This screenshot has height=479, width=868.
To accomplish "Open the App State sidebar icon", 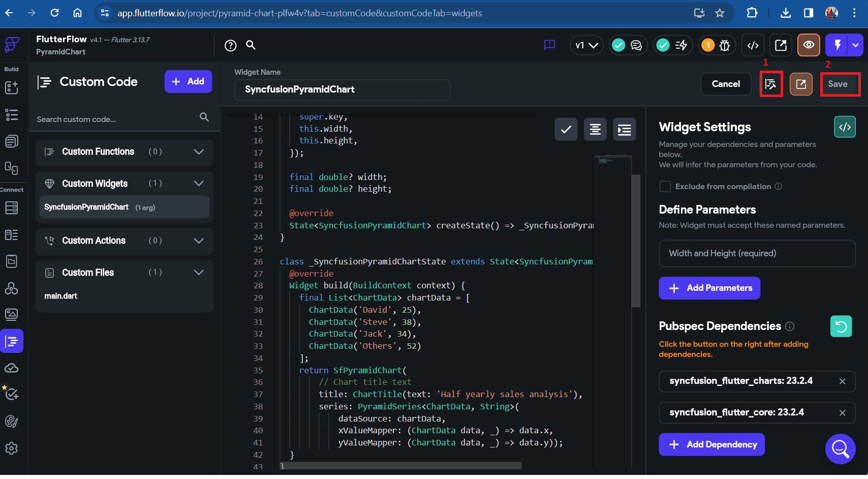I will point(11,261).
